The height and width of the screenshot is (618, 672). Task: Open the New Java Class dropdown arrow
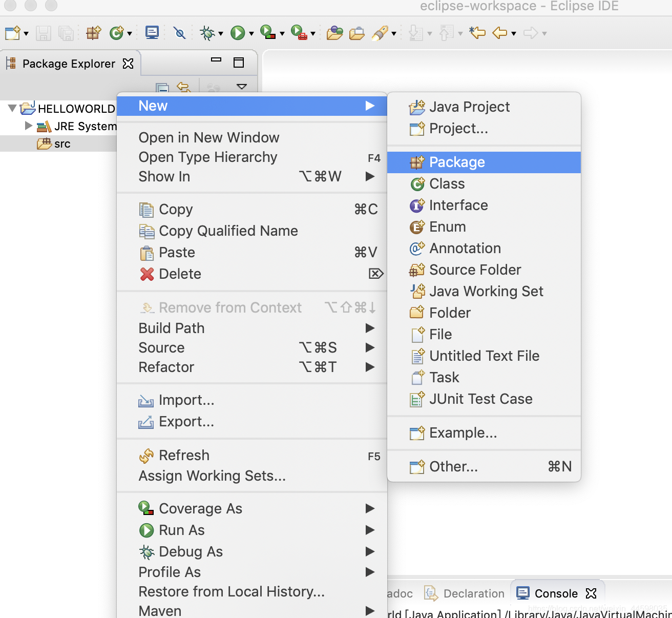coord(130,34)
